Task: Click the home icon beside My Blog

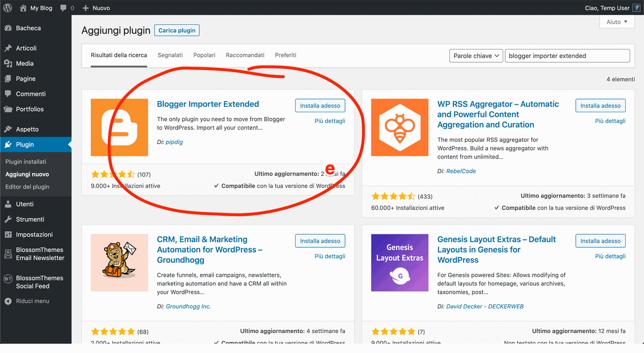Action: click(x=23, y=8)
